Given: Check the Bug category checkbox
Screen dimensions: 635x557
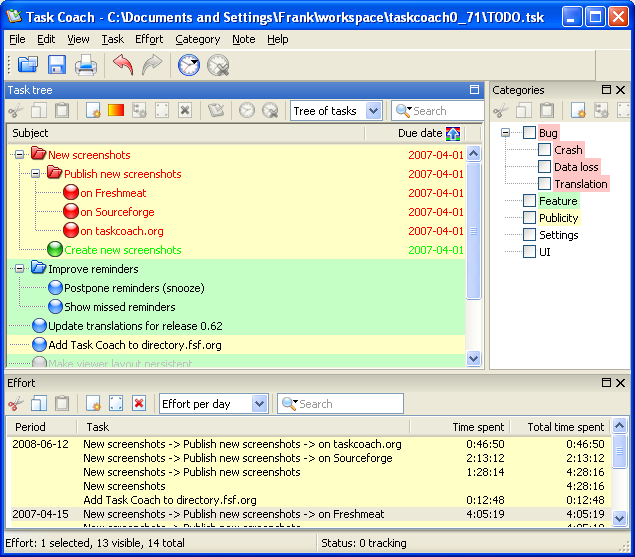Looking at the screenshot, I should (x=529, y=133).
